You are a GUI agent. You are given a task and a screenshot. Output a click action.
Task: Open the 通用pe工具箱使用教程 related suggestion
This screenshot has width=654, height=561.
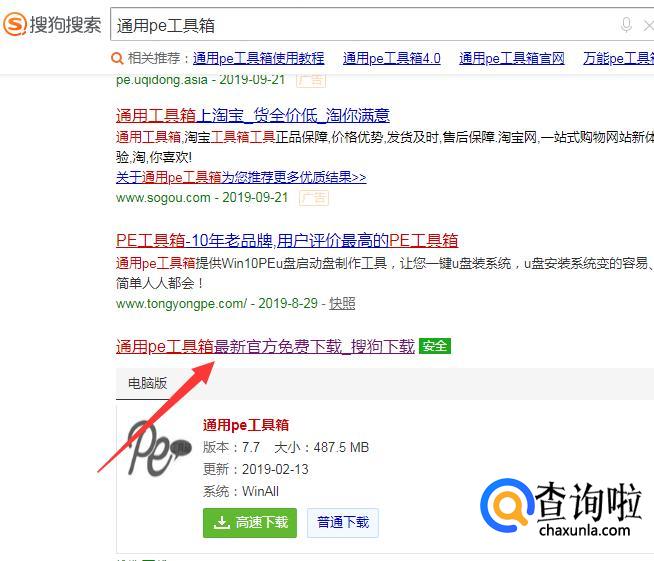point(259,58)
